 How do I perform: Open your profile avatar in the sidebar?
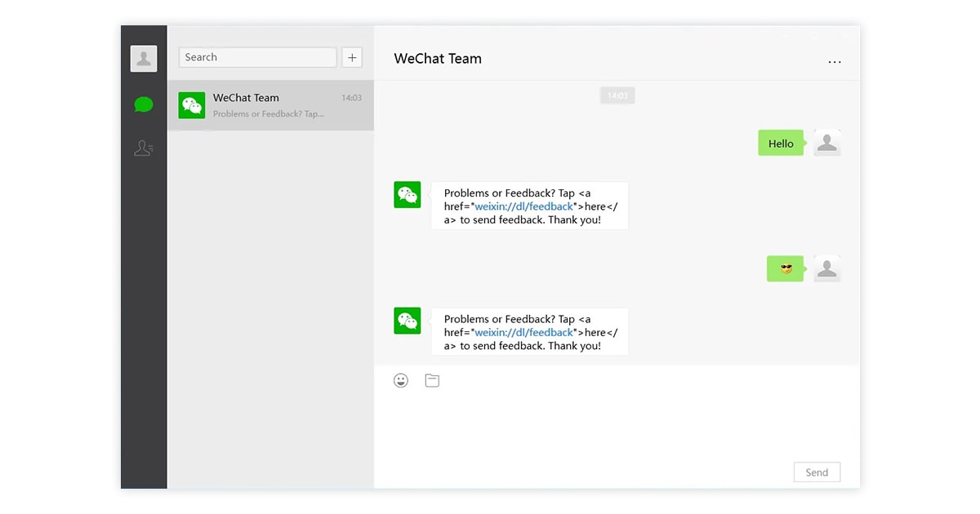click(144, 59)
